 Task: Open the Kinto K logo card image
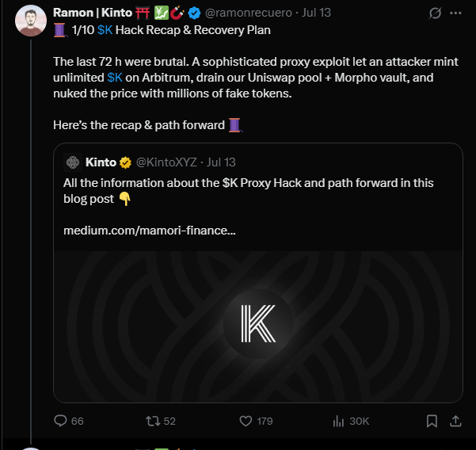click(x=257, y=325)
